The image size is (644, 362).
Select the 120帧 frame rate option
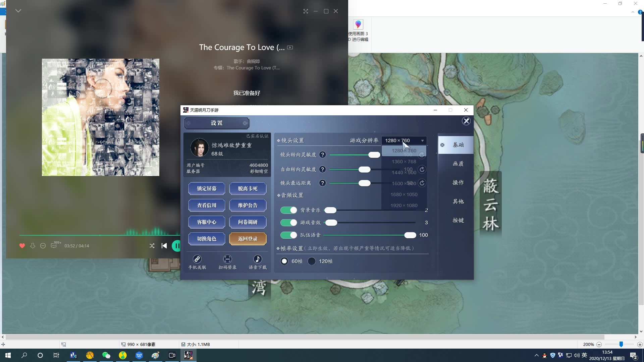pos(312,261)
